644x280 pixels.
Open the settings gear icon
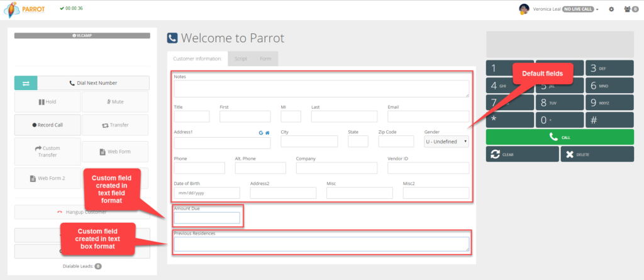pos(611,9)
